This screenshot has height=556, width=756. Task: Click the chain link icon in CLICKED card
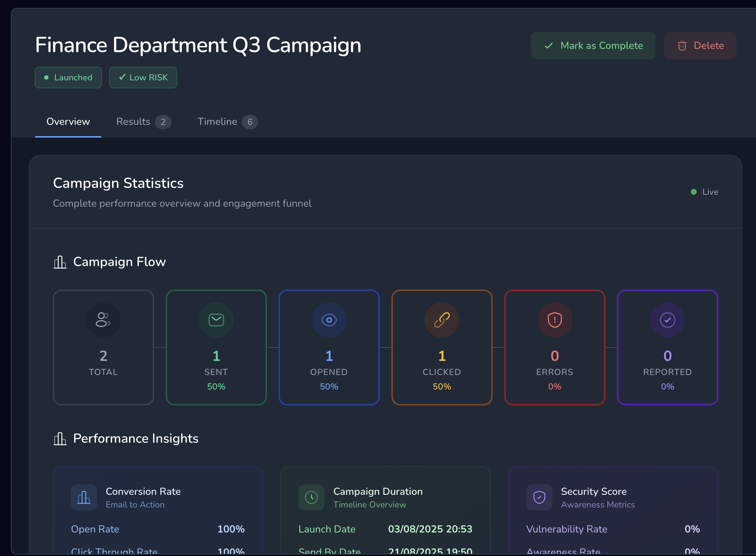tap(442, 320)
